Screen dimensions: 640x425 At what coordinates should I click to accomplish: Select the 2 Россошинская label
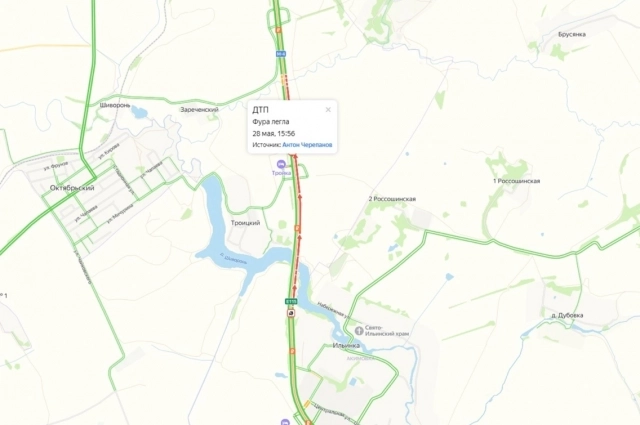[392, 199]
